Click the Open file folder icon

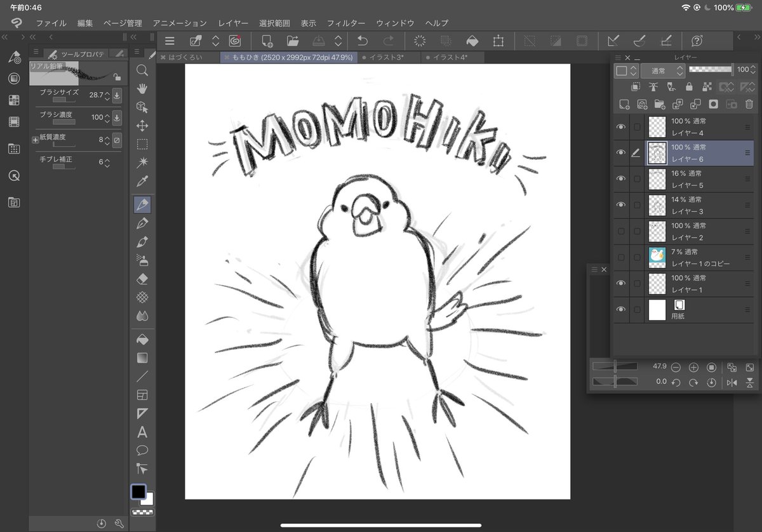(x=293, y=41)
